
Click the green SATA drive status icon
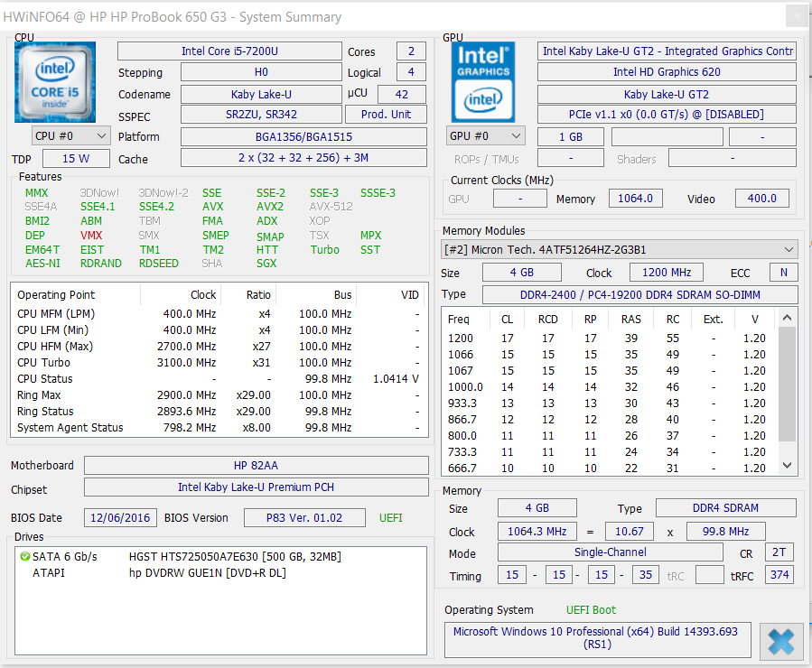click(24, 557)
